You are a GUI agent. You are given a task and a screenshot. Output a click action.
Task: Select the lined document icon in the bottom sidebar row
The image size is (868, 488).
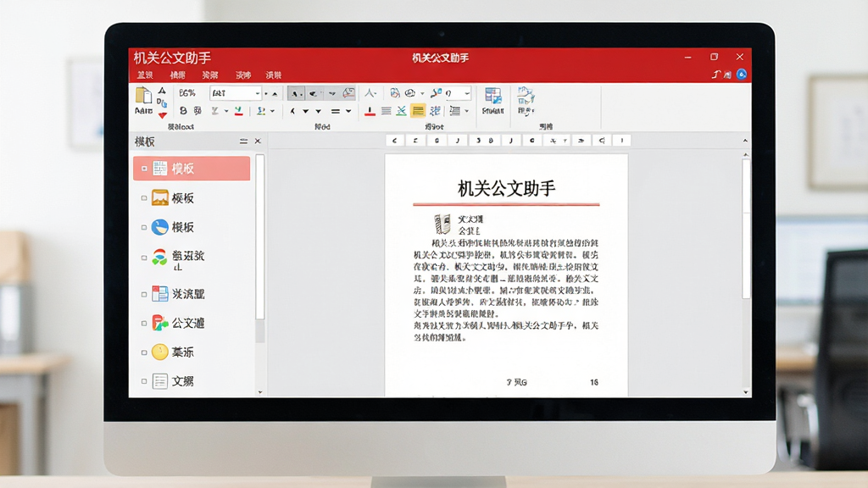coord(160,381)
